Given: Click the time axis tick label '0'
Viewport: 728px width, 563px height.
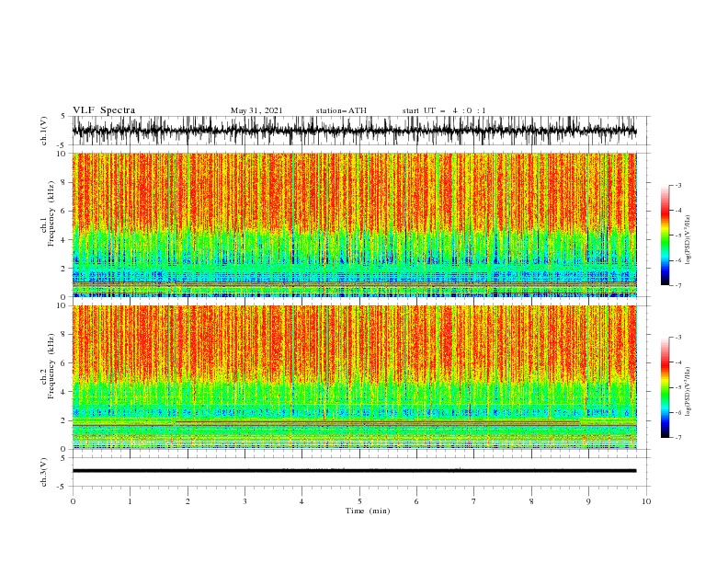Looking at the screenshot, I should [73, 501].
